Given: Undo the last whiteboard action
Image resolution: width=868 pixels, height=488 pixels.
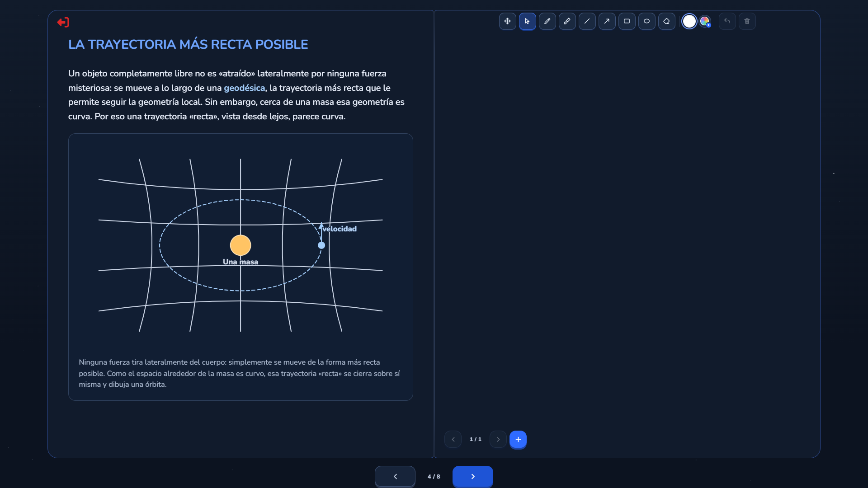Looking at the screenshot, I should 727,21.
